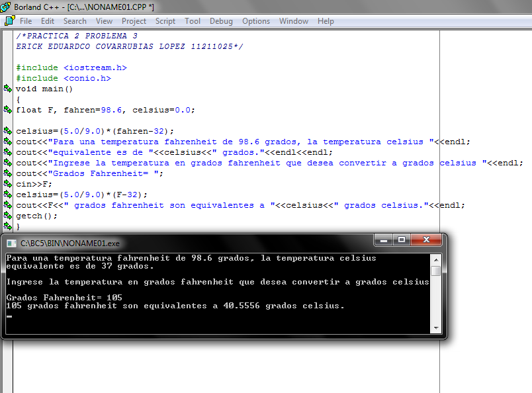Expand the Options menu
The width and height of the screenshot is (532, 393).
click(256, 21)
